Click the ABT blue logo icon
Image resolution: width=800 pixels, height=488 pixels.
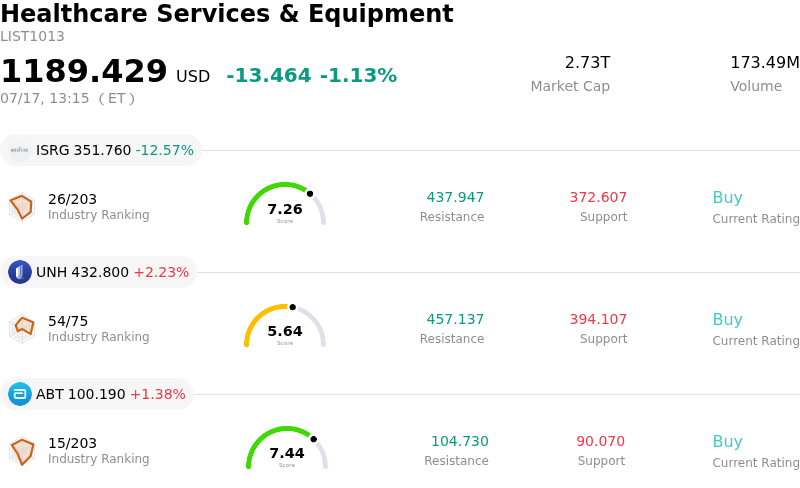pyautogui.click(x=20, y=394)
